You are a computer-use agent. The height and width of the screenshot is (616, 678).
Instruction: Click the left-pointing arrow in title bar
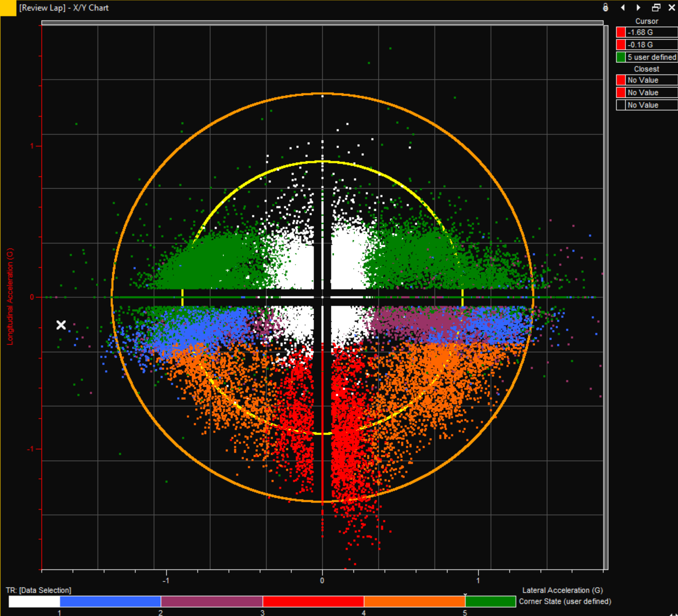click(623, 7)
